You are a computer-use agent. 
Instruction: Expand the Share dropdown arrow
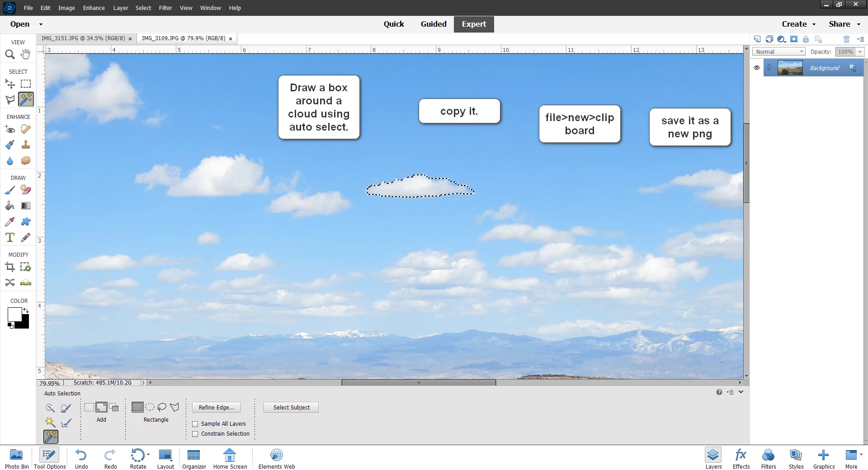click(859, 24)
